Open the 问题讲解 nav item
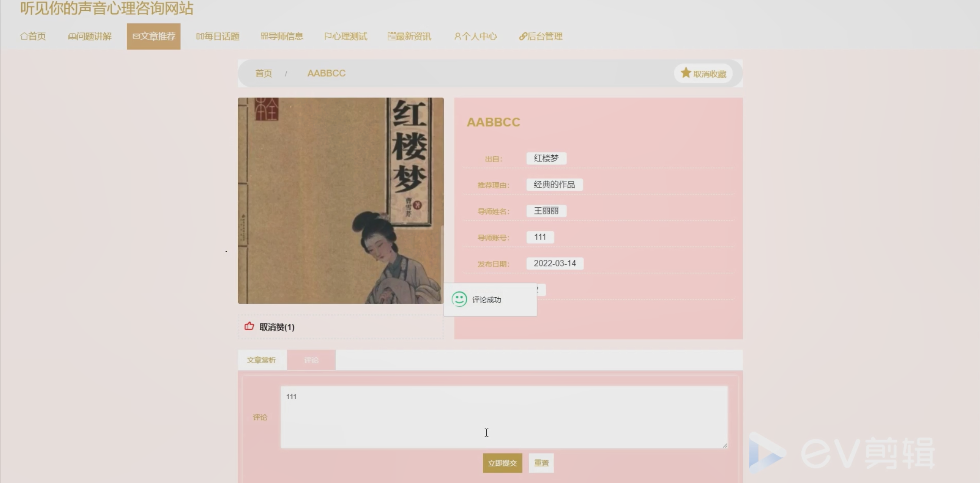 (90, 36)
